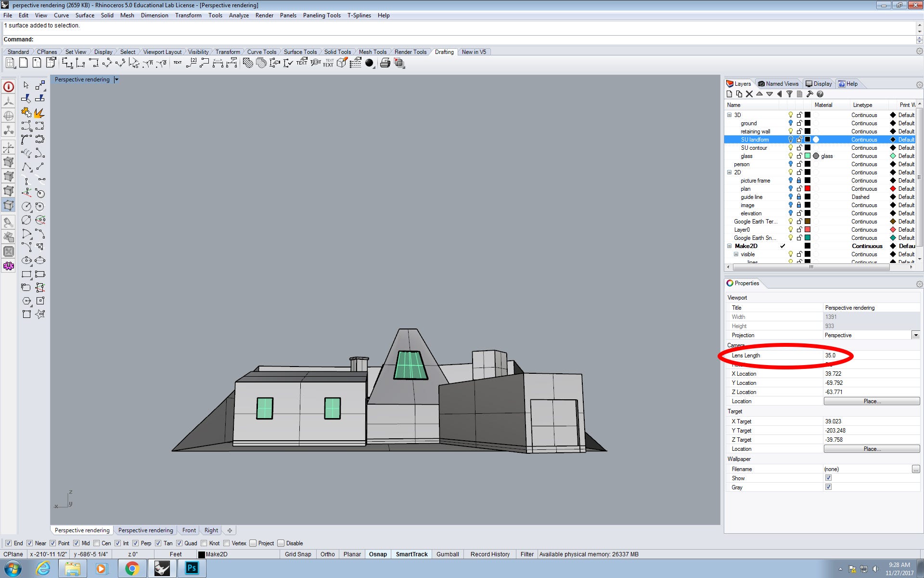Viewport: 924px width, 578px height.
Task: Toggle visibility bulb of glass layer
Action: pos(790,156)
